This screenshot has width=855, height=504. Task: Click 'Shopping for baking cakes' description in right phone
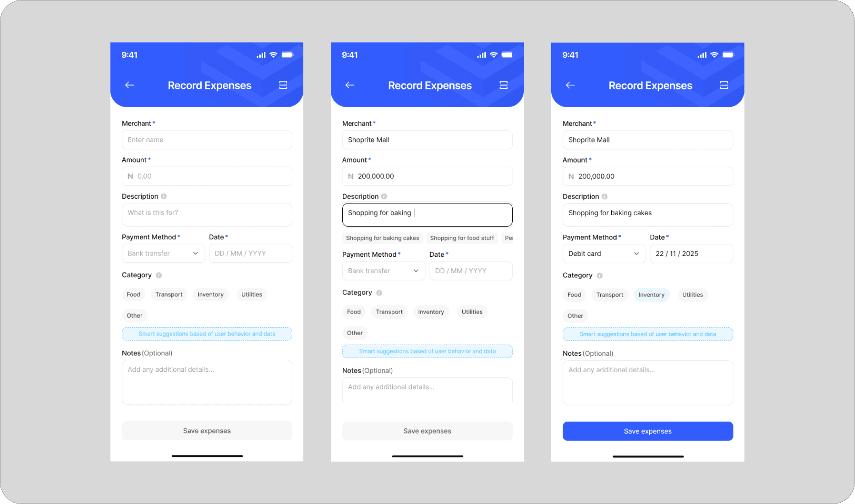(648, 215)
